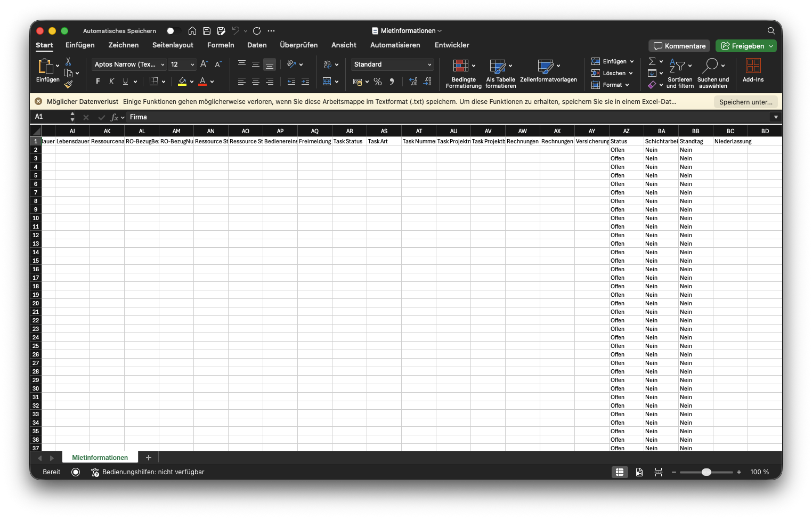The width and height of the screenshot is (812, 519).
Task: Open the Freigeben dropdown arrow
Action: coord(770,46)
